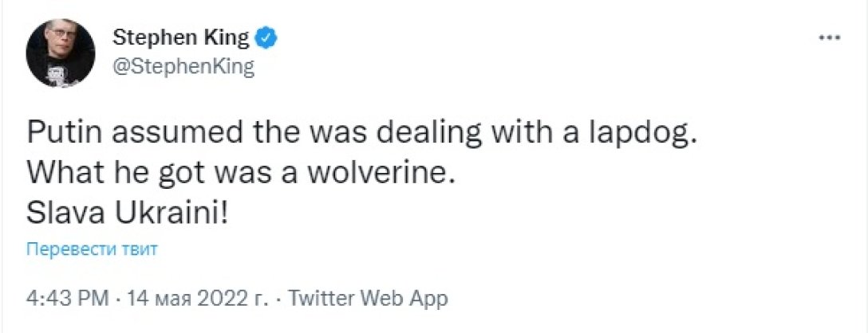Click the 'Slava Ukraini!' line
The image size is (868, 333).
coord(128,215)
